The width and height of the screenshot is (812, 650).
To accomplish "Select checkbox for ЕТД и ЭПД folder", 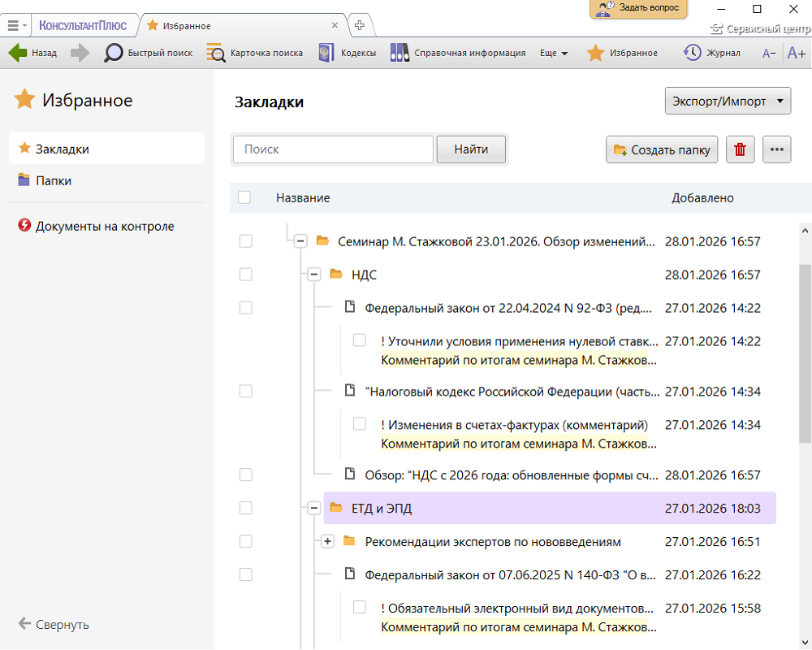I will (246, 508).
